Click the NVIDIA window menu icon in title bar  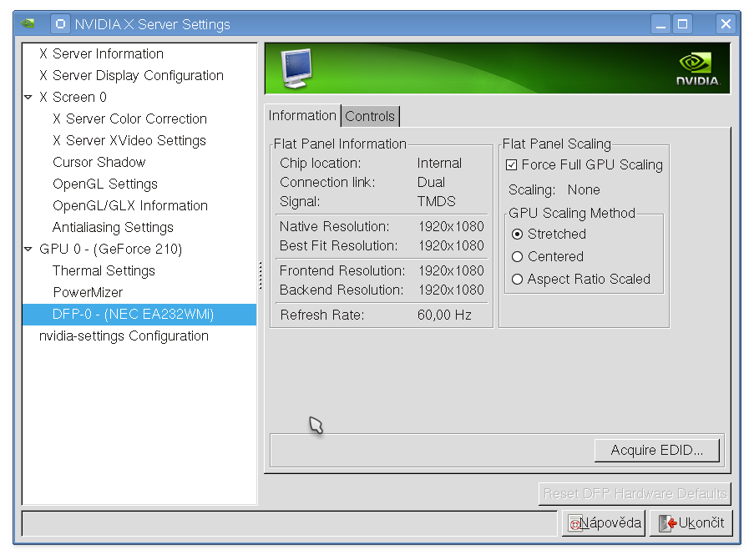pos(28,23)
